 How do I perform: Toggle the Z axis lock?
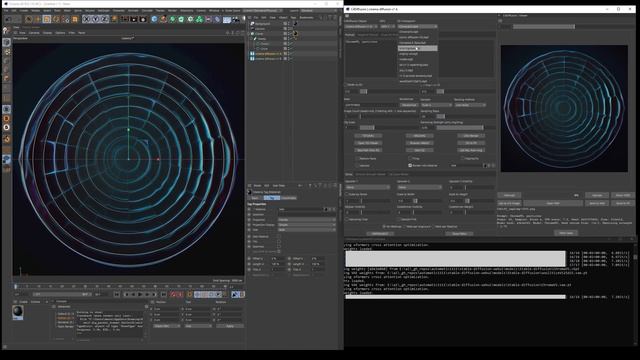pyautogui.click(x=104, y=19)
